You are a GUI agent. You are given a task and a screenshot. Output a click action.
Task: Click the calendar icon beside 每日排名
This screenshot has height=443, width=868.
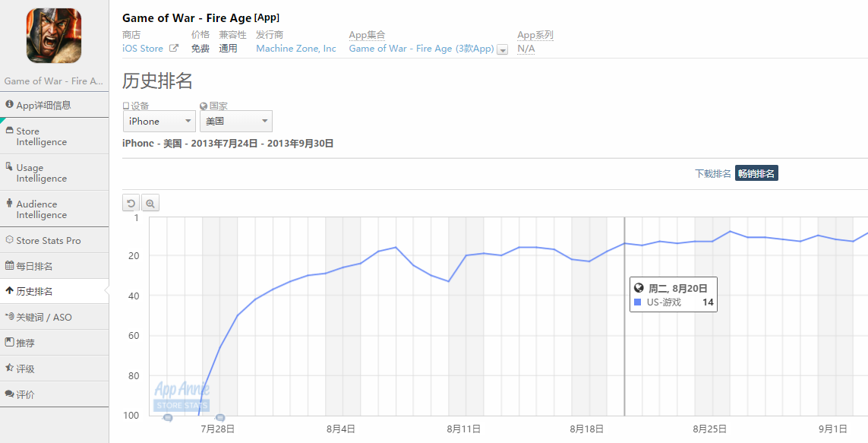pyautogui.click(x=9, y=265)
